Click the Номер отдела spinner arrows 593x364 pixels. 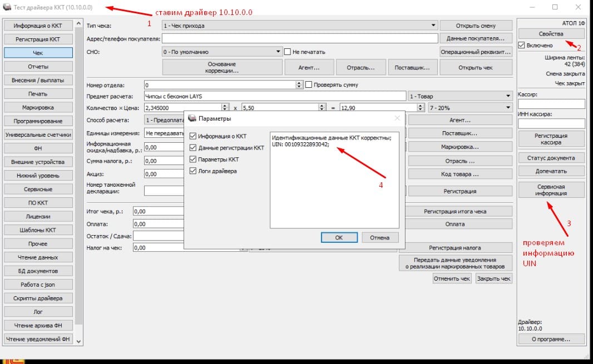[x=299, y=84]
